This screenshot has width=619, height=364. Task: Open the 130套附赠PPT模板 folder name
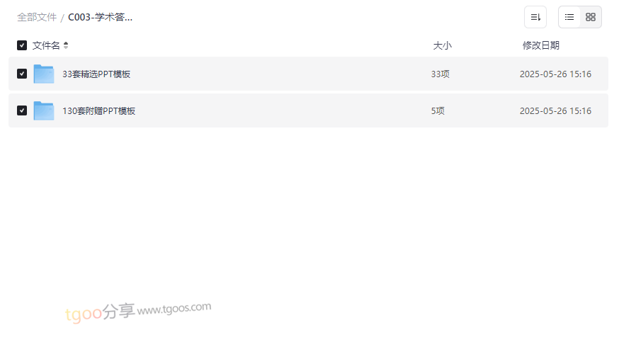[x=98, y=110]
